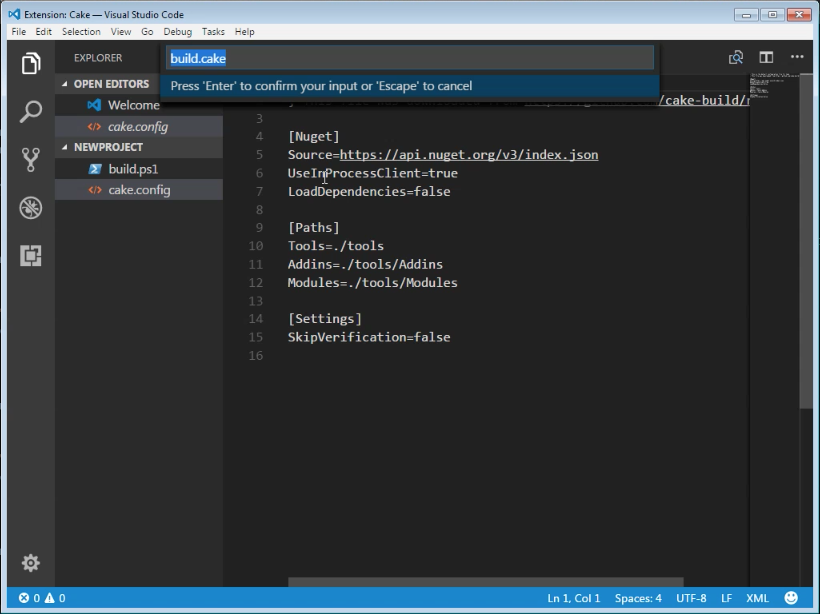Viewport: 820px width, 614px height.
Task: Click the [Paths] section text
Action: tap(313, 228)
